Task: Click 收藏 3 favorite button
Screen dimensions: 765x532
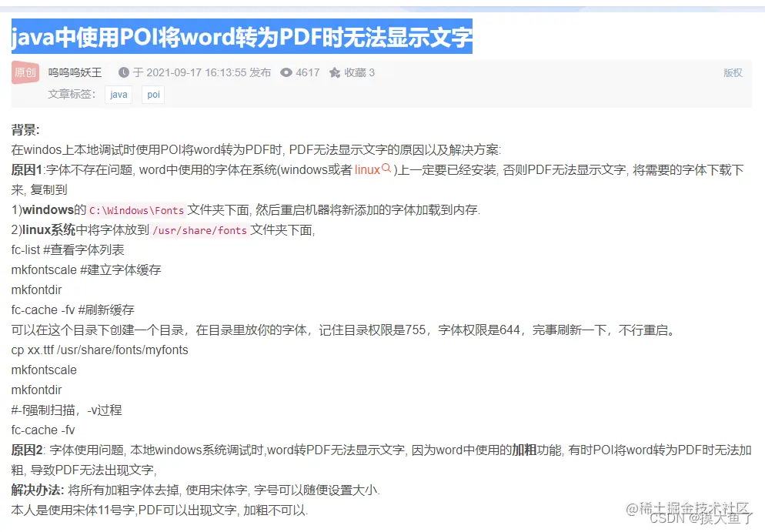Action: tap(352, 72)
